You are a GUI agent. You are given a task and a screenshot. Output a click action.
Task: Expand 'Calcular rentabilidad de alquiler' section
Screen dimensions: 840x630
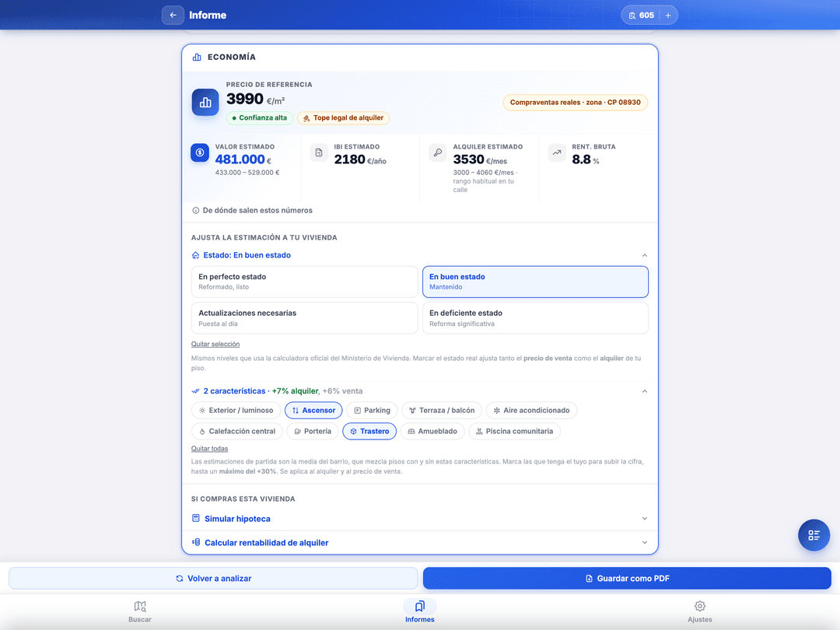pyautogui.click(x=420, y=543)
